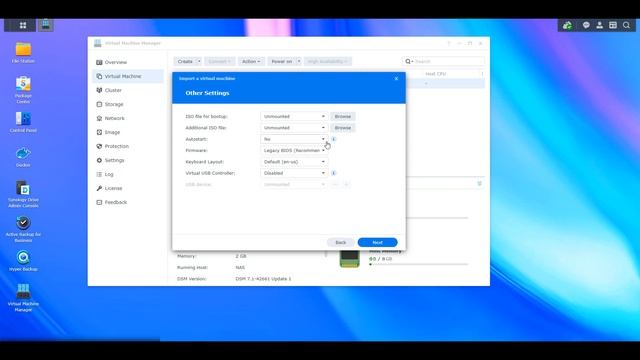Click the DSM 7.1-42661 Update 1 text
640x360 pixels.
click(263, 279)
